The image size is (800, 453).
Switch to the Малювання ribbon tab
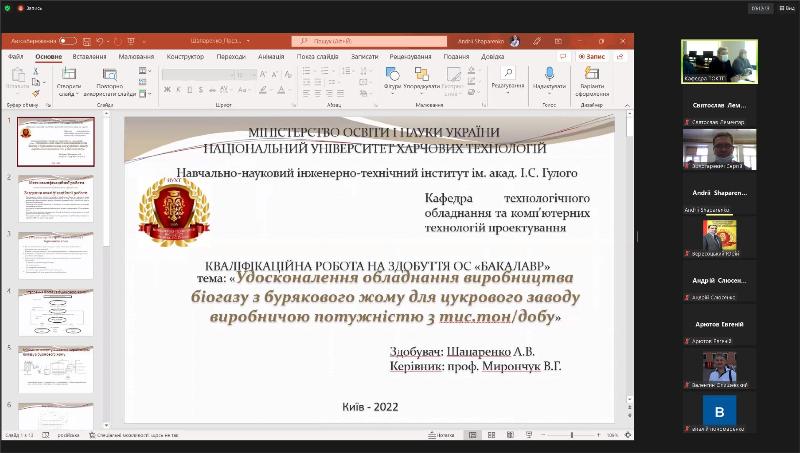click(136, 57)
